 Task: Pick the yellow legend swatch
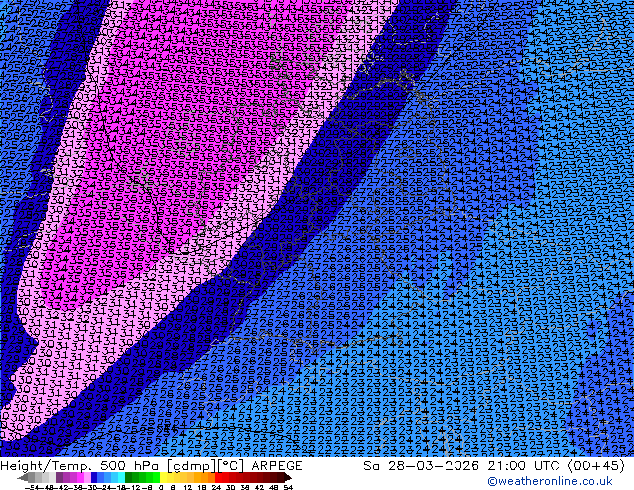coord(163,477)
